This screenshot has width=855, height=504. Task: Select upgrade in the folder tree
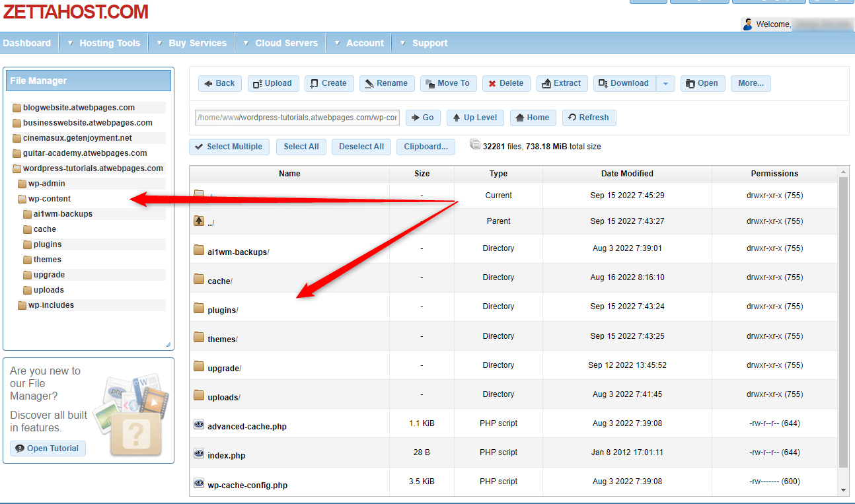(x=49, y=275)
